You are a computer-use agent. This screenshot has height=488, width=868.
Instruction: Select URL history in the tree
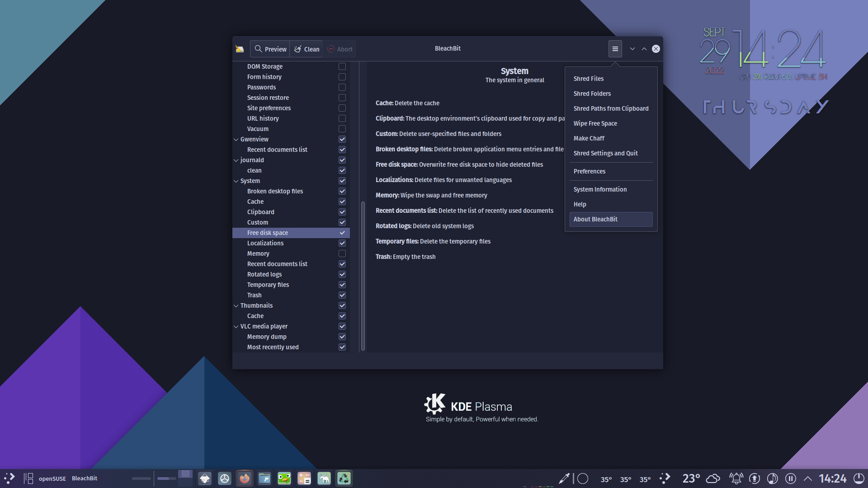291,118
